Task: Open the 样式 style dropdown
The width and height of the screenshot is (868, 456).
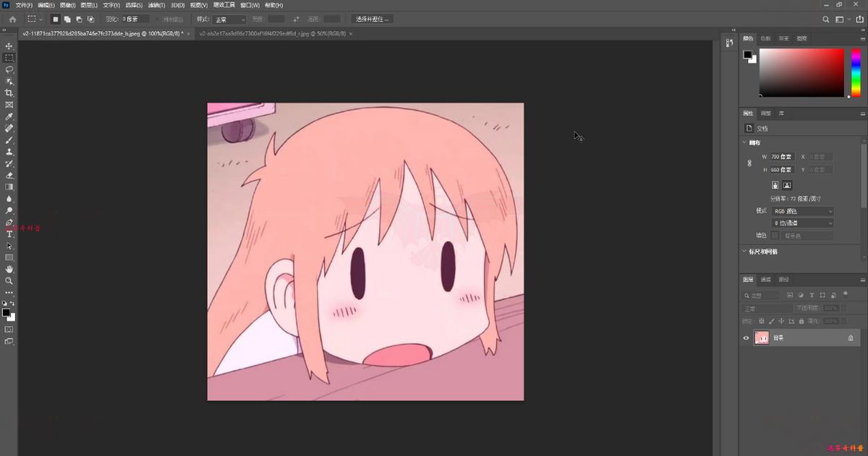Action: tap(231, 20)
